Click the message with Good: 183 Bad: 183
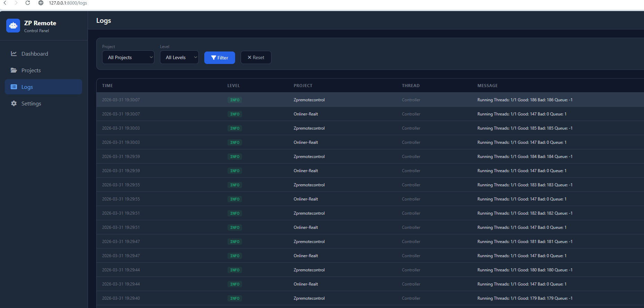This screenshot has width=644, height=308. (x=525, y=185)
